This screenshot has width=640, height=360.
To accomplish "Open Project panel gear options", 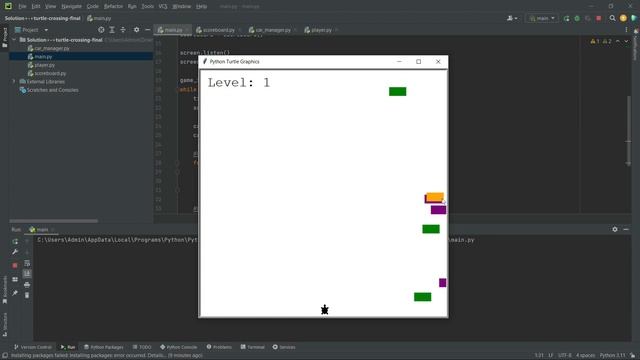I will pos(136,30).
